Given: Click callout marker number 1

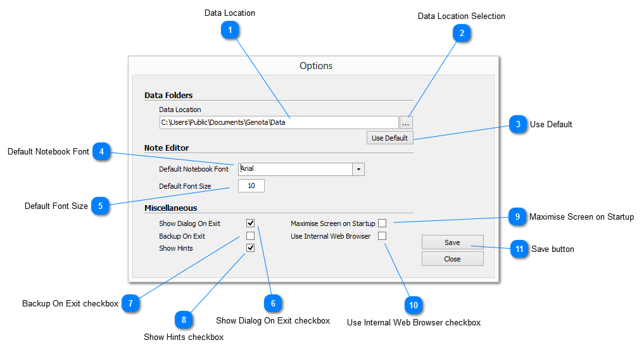Looking at the screenshot, I should coord(230,29).
